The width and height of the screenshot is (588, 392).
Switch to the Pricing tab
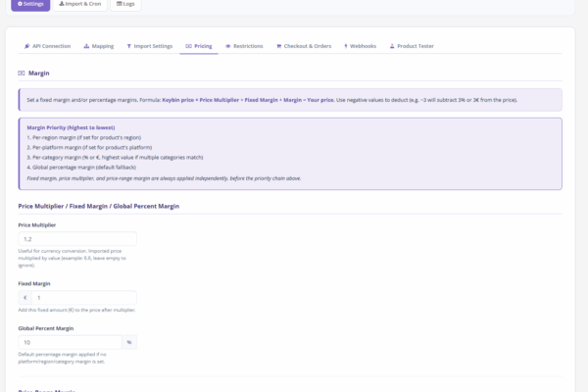(199, 46)
